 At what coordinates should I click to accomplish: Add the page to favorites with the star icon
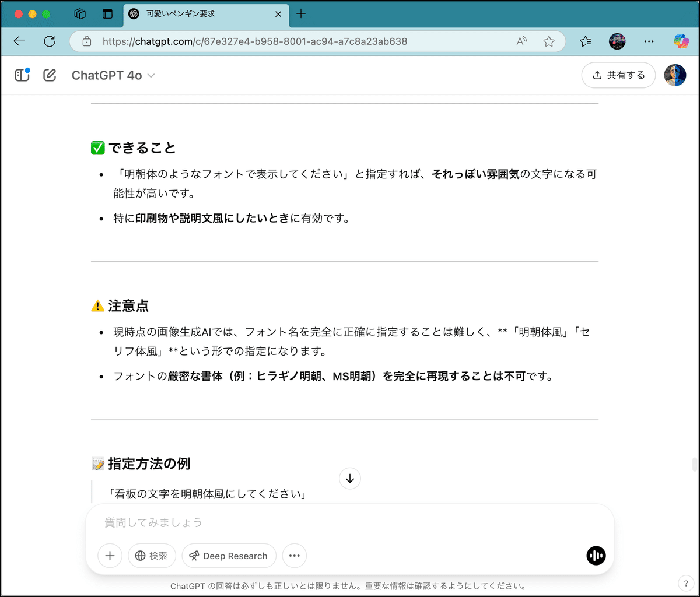coord(548,41)
